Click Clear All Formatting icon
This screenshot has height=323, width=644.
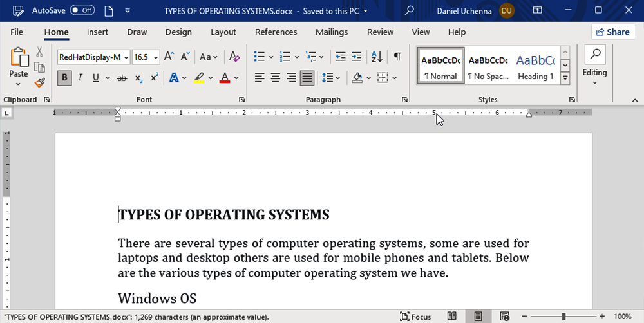pyautogui.click(x=234, y=57)
